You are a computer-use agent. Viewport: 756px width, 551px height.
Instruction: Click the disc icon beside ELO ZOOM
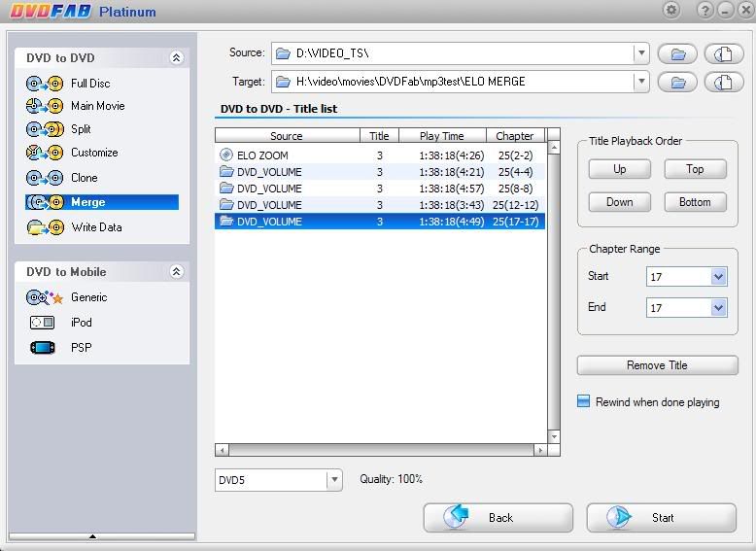(226, 155)
